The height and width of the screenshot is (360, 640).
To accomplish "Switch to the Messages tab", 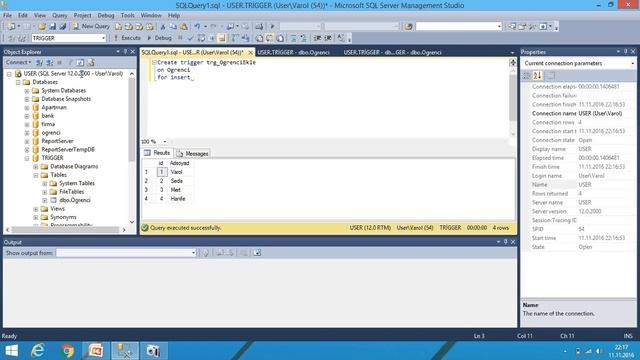I will coord(192,153).
